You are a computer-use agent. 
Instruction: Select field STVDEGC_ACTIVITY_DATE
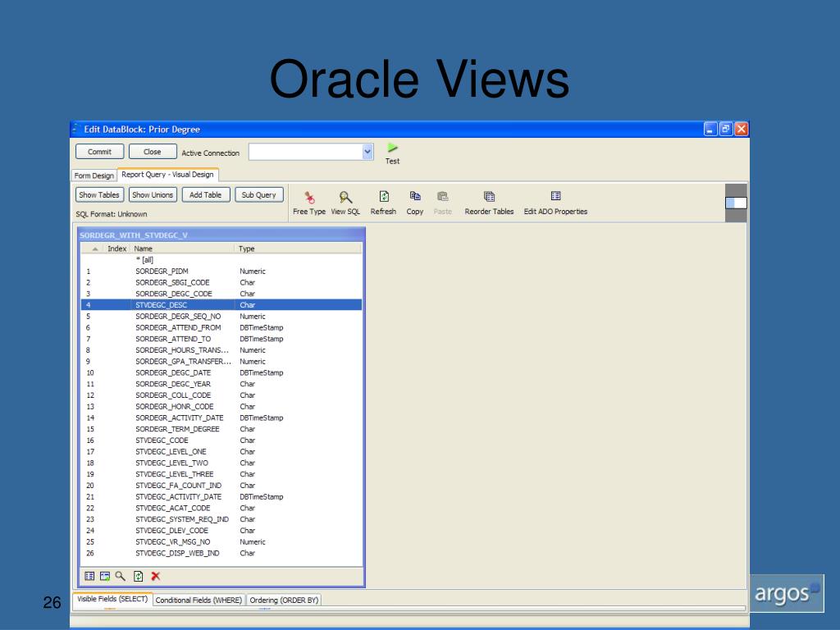click(221, 496)
